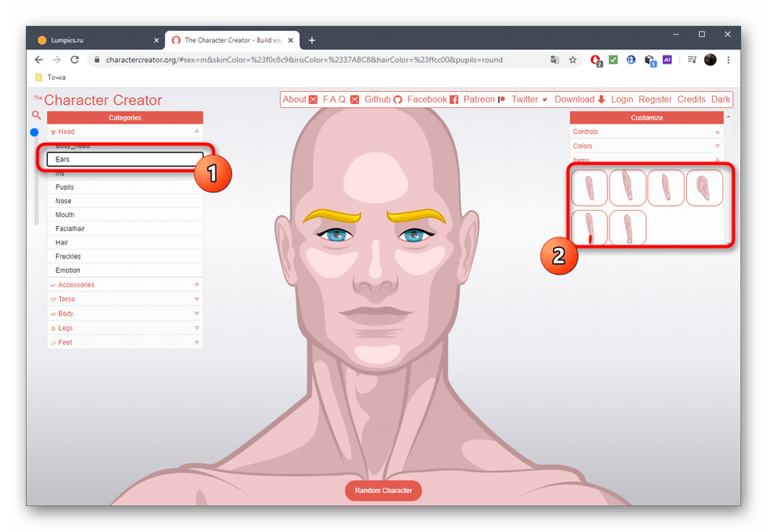Select Hair in the Head list
The image size is (767, 532).
click(62, 242)
